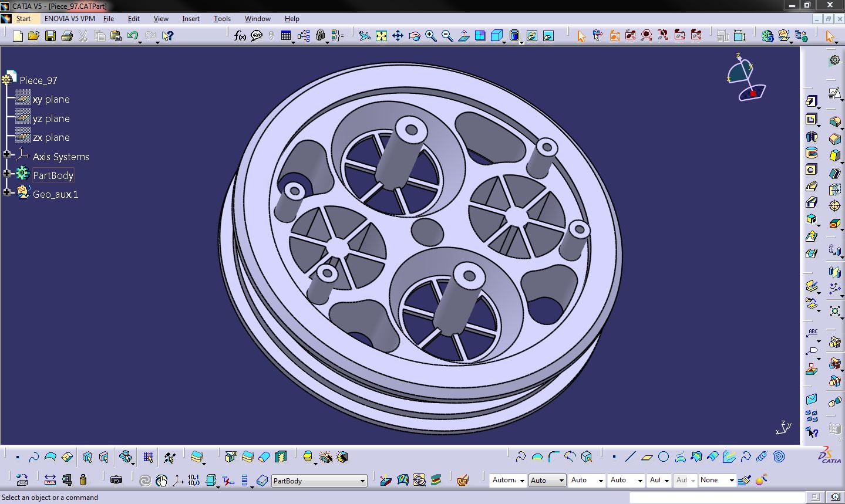Open the Edit menu

pyautogui.click(x=134, y=19)
